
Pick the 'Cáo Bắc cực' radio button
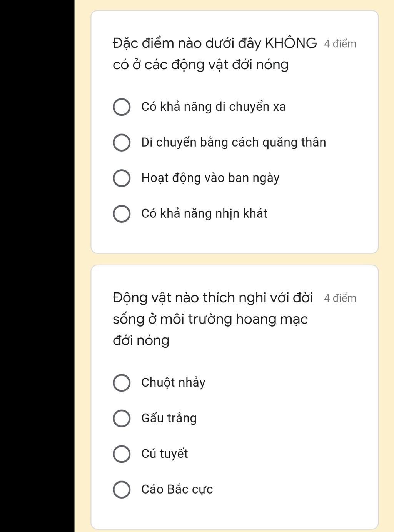coord(122,490)
